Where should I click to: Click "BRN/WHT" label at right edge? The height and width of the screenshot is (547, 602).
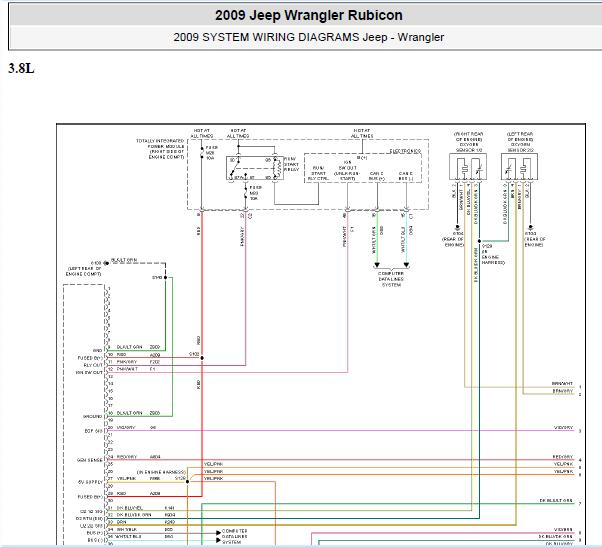click(562, 383)
